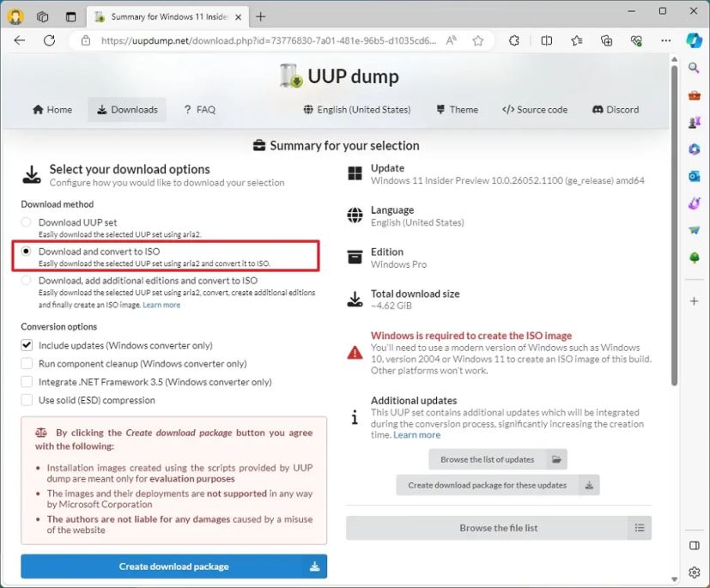The height and width of the screenshot is (588, 710).
Task: Close the Summary for Windows 11 tab
Action: (x=239, y=17)
